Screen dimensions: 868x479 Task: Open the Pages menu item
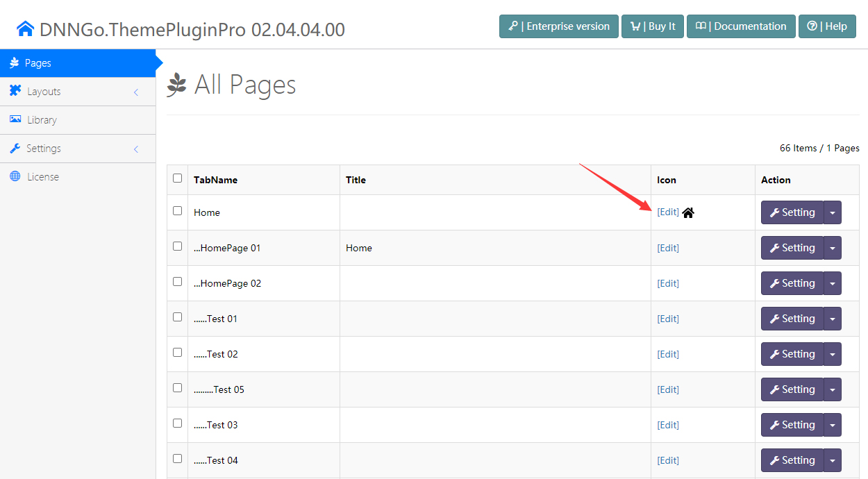coord(78,62)
